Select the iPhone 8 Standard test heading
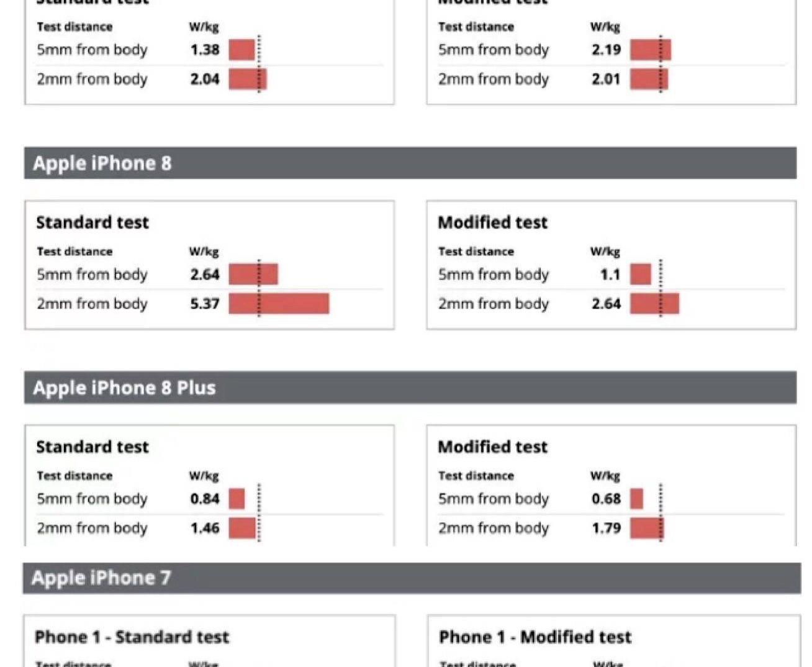This screenshot has height=667, width=812. 92,222
